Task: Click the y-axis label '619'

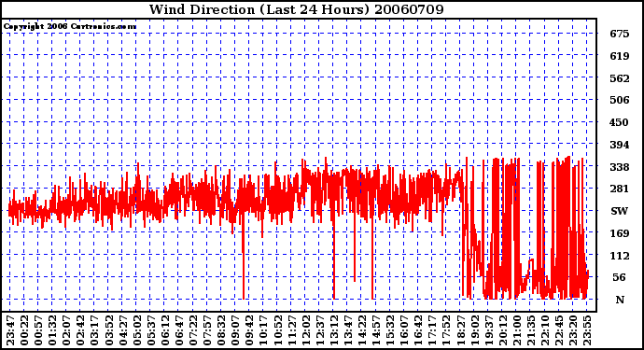Action: (620, 56)
